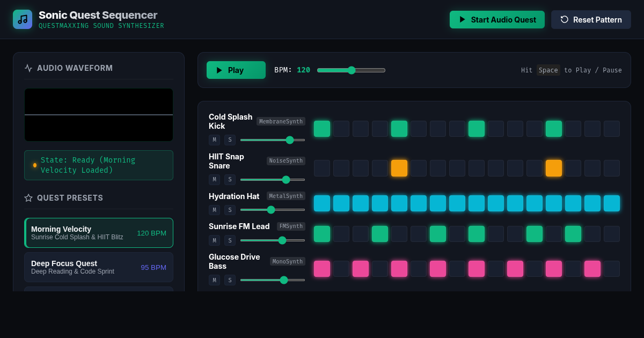
Task: Select the Morning Velocity preset
Action: (99, 233)
